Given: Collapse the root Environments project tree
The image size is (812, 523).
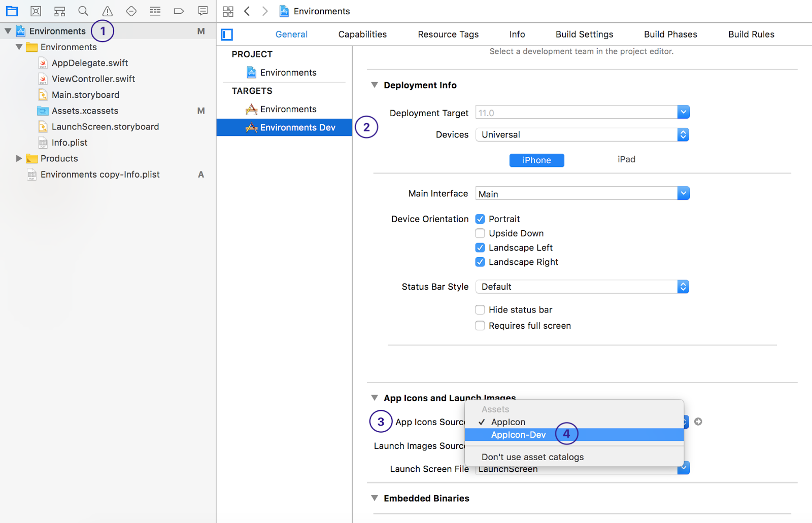Looking at the screenshot, I should (8, 31).
